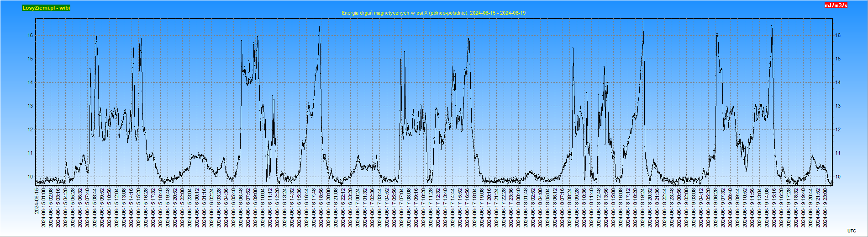Image resolution: width=868 pixels, height=237 pixels.
Task: Select the 2024-06-16 00:12 time axis label
Action: coord(197,207)
